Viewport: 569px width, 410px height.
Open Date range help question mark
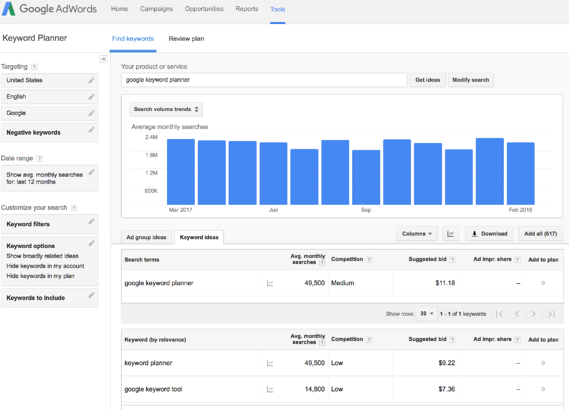(40, 159)
